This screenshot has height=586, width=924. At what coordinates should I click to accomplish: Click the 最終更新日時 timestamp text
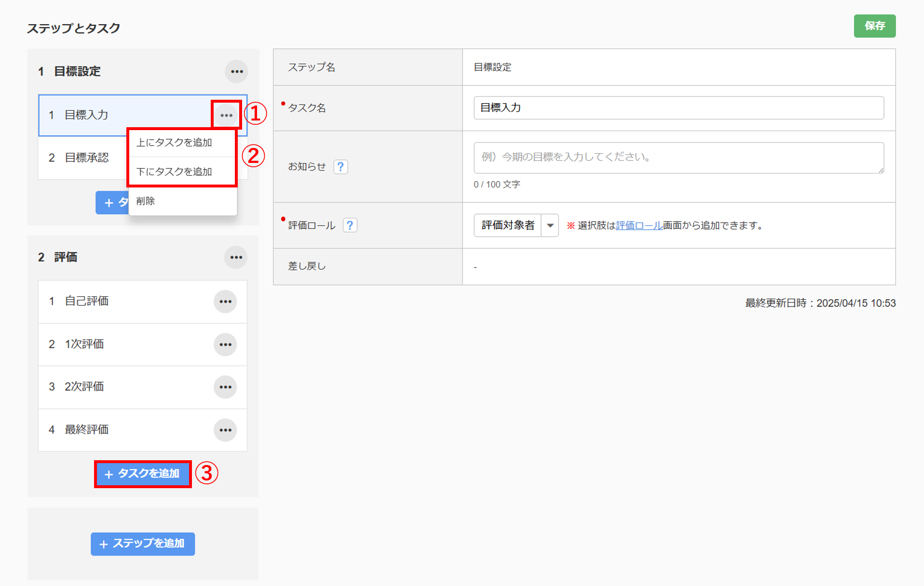820,303
